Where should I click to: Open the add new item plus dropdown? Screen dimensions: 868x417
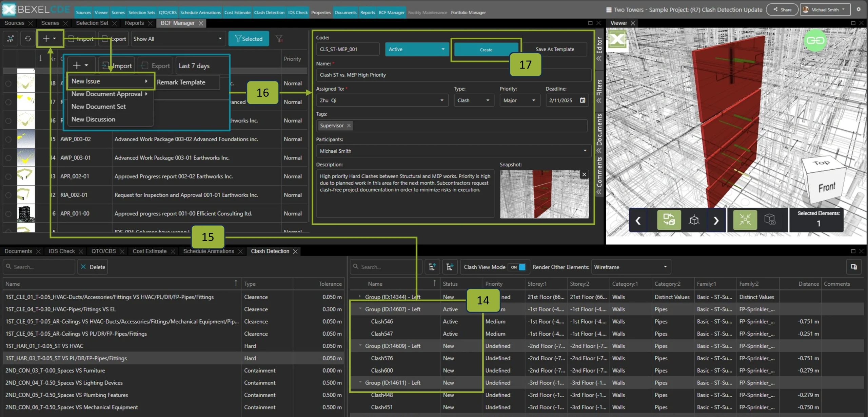[x=50, y=38]
